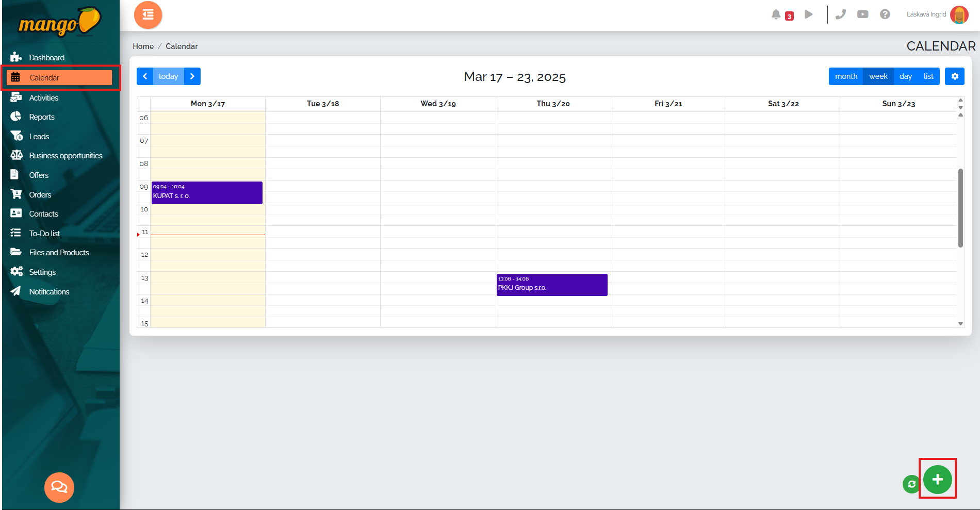Click Business opportunities scales icon
Image resolution: width=980 pixels, height=510 pixels.
pos(17,155)
